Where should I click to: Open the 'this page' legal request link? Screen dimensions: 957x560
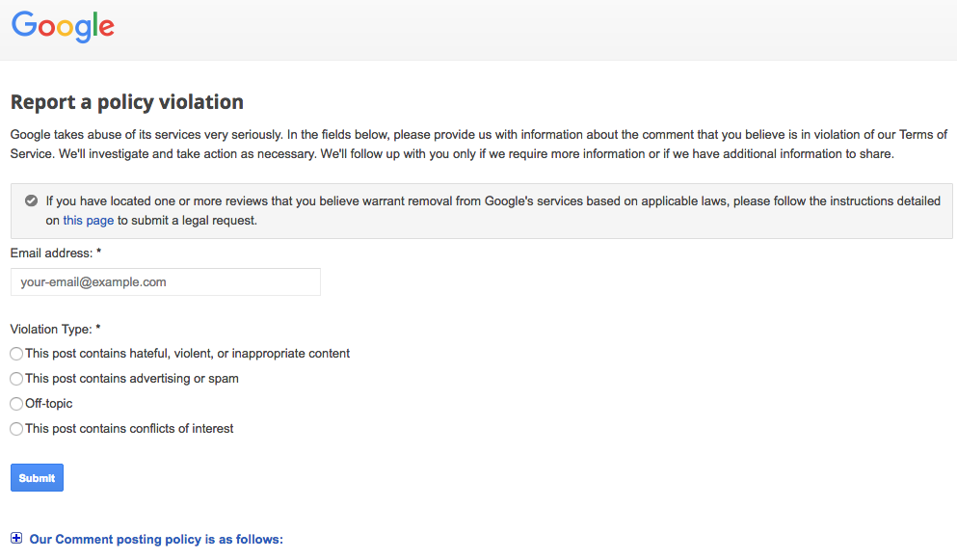89,221
